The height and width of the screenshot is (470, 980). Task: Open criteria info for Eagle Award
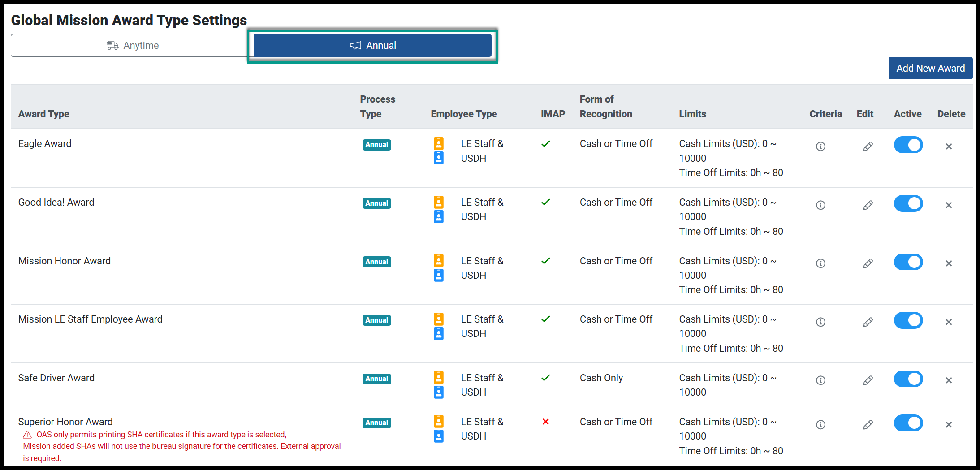click(x=820, y=147)
